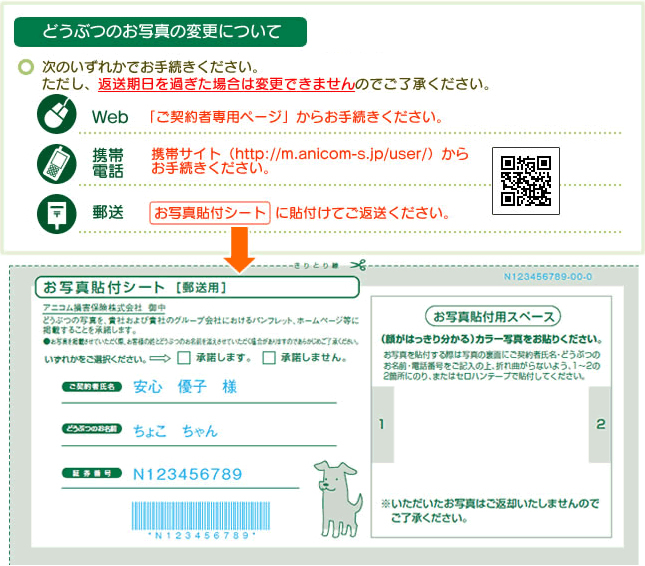Click the カラー写真をお貼りください instruction
Image resolution: width=645 pixels, height=566 pixels.
pos(493,339)
